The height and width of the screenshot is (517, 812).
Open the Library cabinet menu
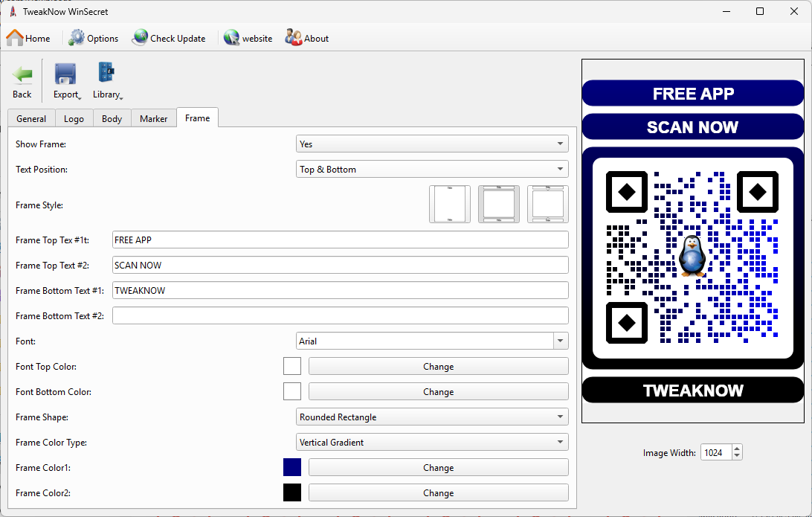pos(106,81)
